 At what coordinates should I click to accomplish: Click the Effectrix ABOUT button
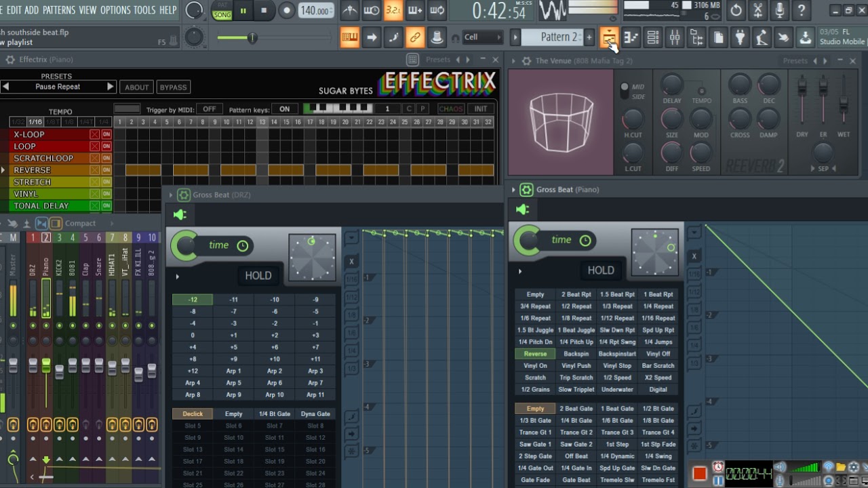click(x=136, y=87)
